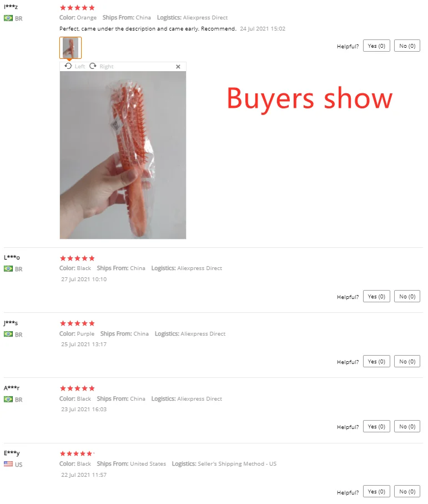Screen dimensions: 428x504
Task: Vote Yes on L***o's review
Action: pos(376,296)
